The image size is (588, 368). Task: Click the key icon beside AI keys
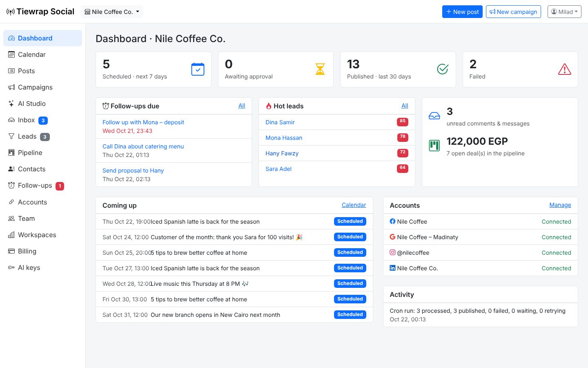coord(11,267)
